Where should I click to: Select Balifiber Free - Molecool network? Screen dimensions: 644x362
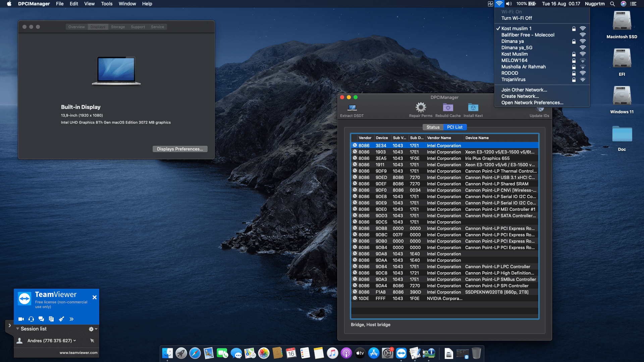click(x=542, y=35)
